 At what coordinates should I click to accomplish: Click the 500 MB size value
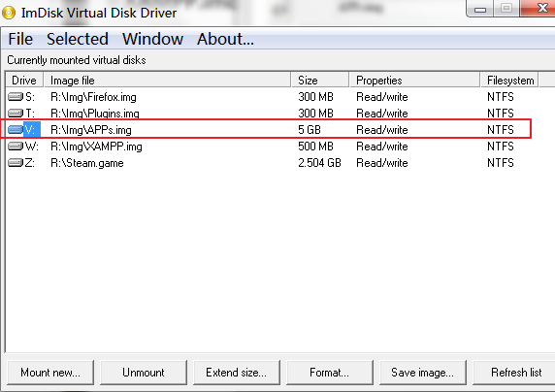(x=315, y=147)
